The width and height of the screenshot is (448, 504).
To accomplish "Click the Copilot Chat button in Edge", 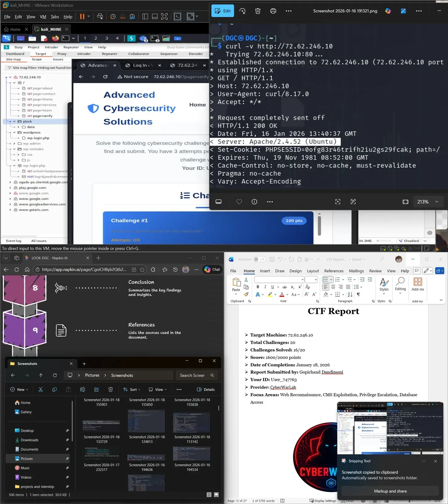I will click(212, 270).
